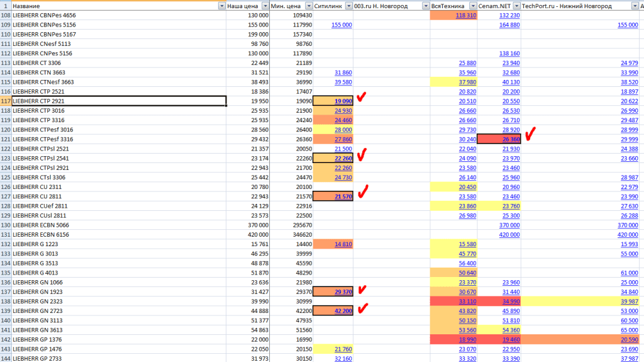The width and height of the screenshot is (644, 362).
Task: Click the Сепам.NET link 370 000
Action: click(509, 225)
